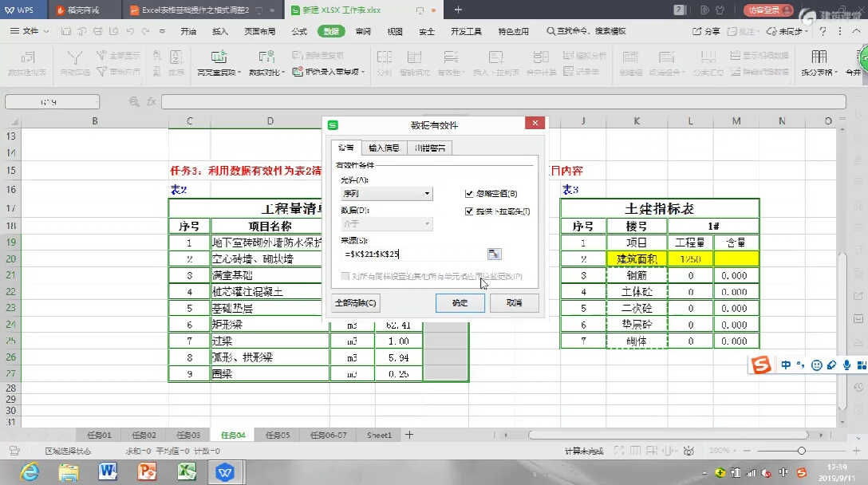Click the Sort Ascending A-Z icon

tap(156, 55)
